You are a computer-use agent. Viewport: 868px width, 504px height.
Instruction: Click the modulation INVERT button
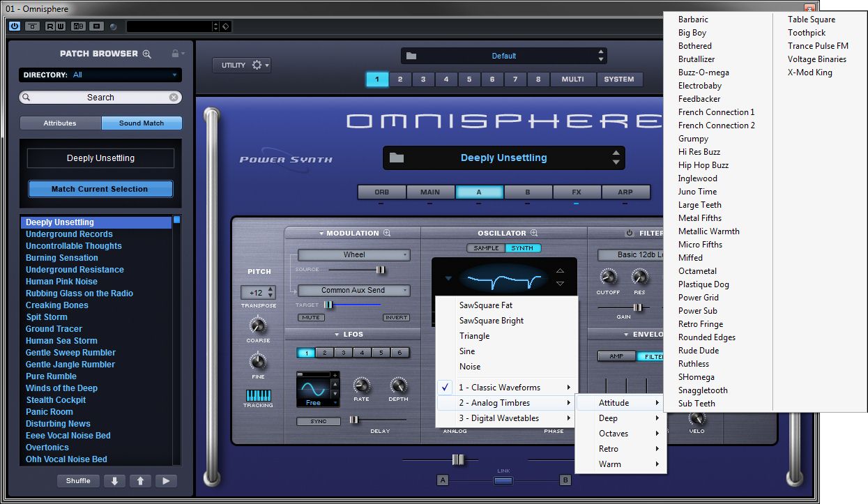click(x=396, y=318)
